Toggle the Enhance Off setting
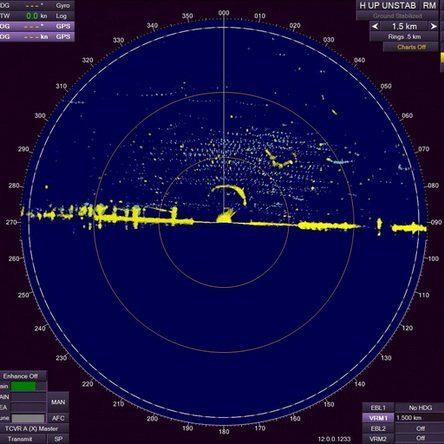Screen dimensions: 444x444 21,376
